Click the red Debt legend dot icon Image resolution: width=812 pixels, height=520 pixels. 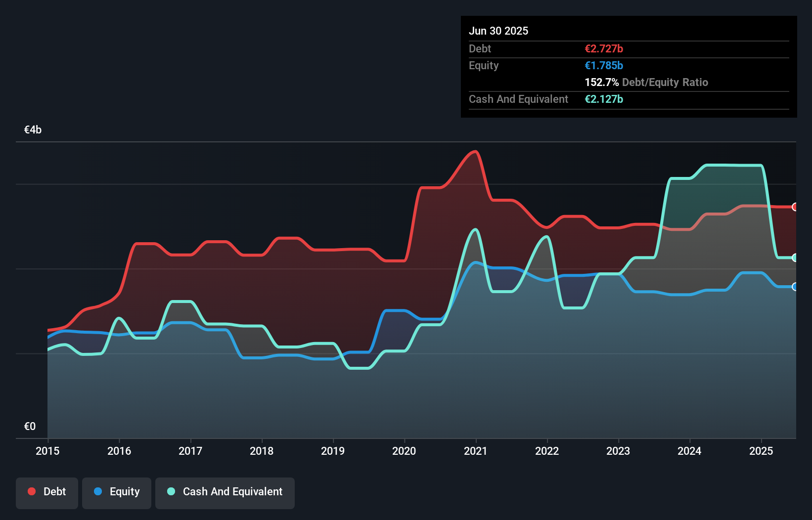tap(31, 491)
